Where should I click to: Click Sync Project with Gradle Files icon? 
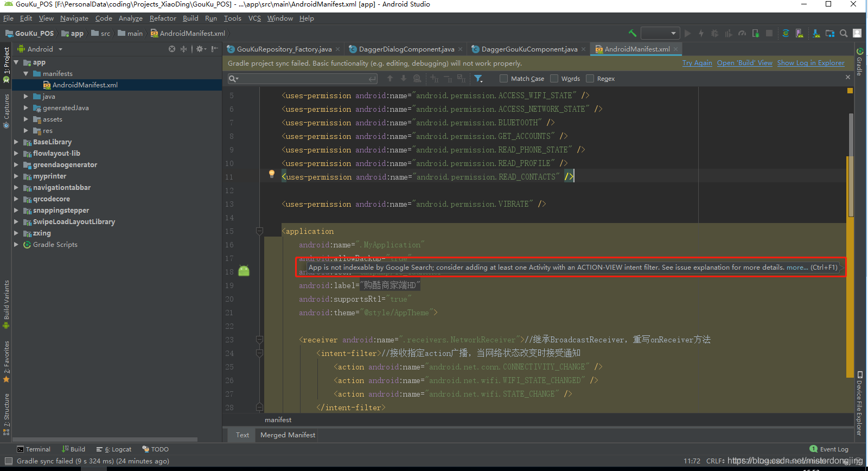tap(786, 33)
